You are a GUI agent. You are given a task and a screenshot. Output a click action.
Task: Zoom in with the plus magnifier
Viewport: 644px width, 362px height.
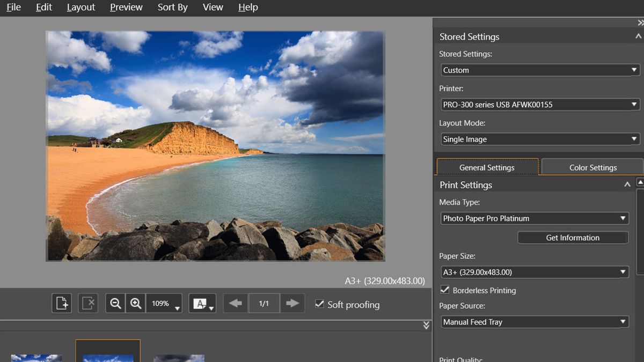pyautogui.click(x=136, y=304)
